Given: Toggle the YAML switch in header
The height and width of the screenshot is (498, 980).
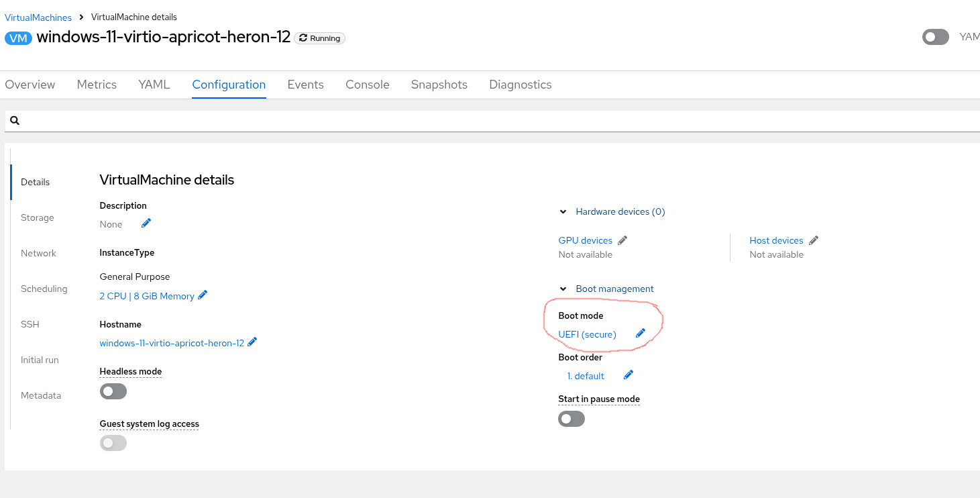Looking at the screenshot, I should coord(935,37).
